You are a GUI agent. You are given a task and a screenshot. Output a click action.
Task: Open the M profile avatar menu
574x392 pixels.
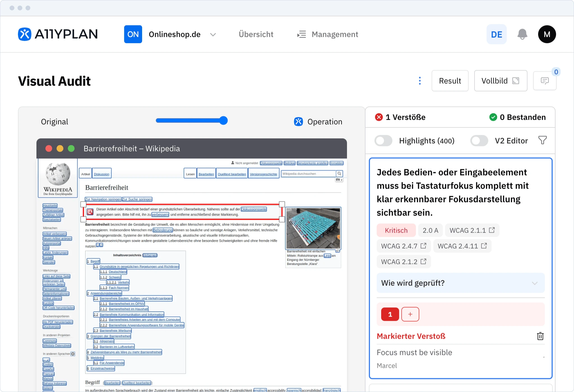pyautogui.click(x=547, y=34)
